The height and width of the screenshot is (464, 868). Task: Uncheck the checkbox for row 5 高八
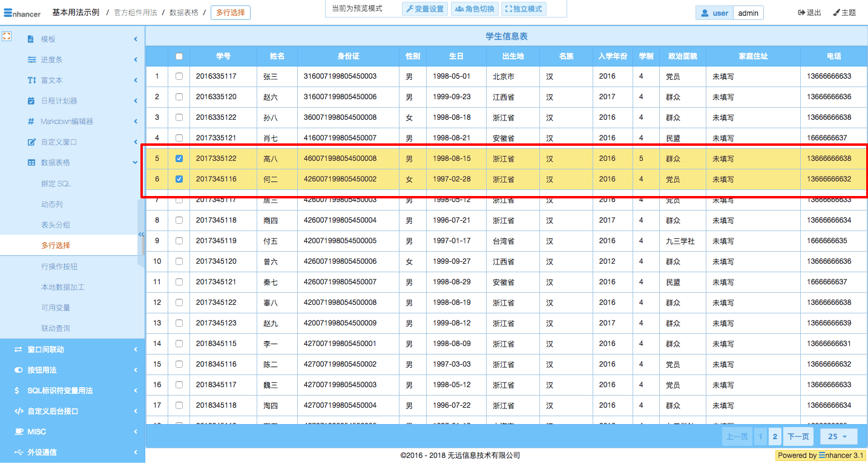point(179,158)
